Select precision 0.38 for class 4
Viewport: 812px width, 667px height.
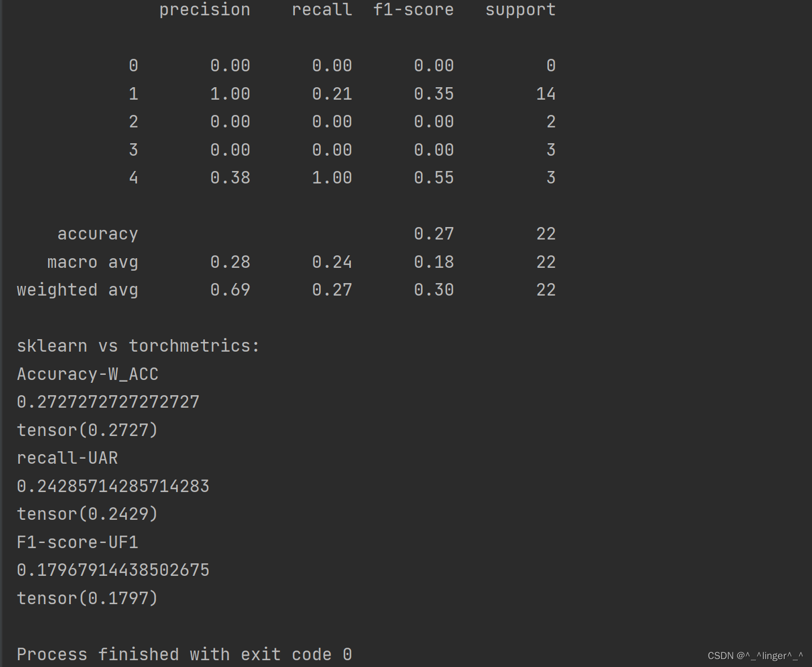(x=230, y=178)
